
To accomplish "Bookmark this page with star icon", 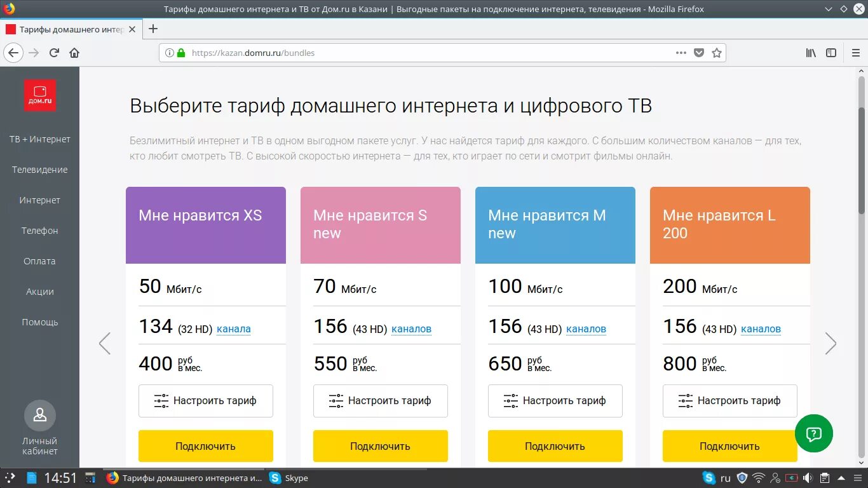I will (x=717, y=53).
